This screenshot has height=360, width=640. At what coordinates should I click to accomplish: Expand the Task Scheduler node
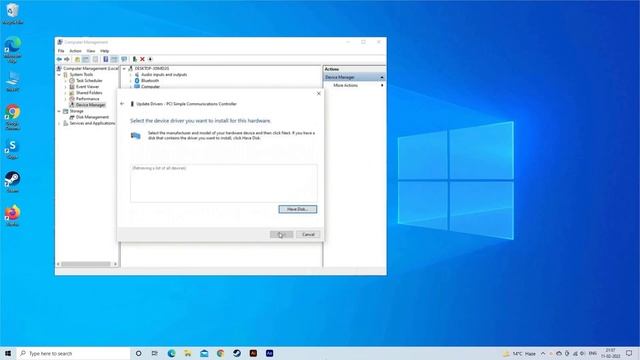65,81
